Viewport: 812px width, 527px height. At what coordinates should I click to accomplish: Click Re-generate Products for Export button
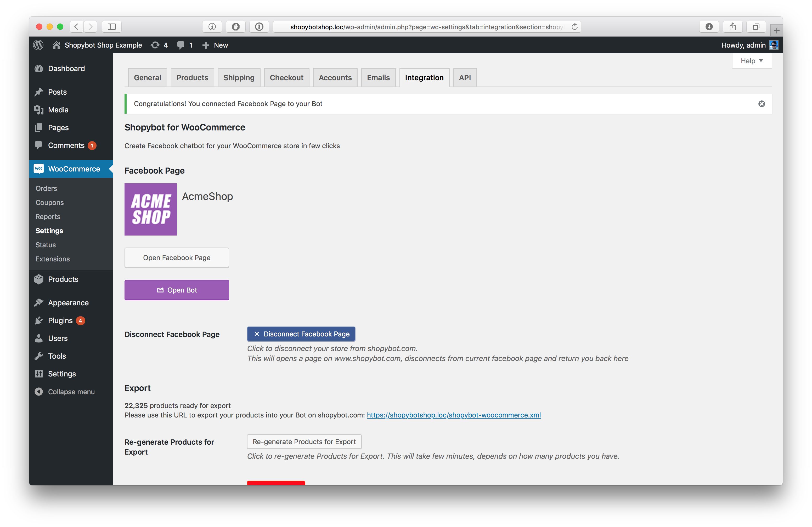[x=304, y=442]
